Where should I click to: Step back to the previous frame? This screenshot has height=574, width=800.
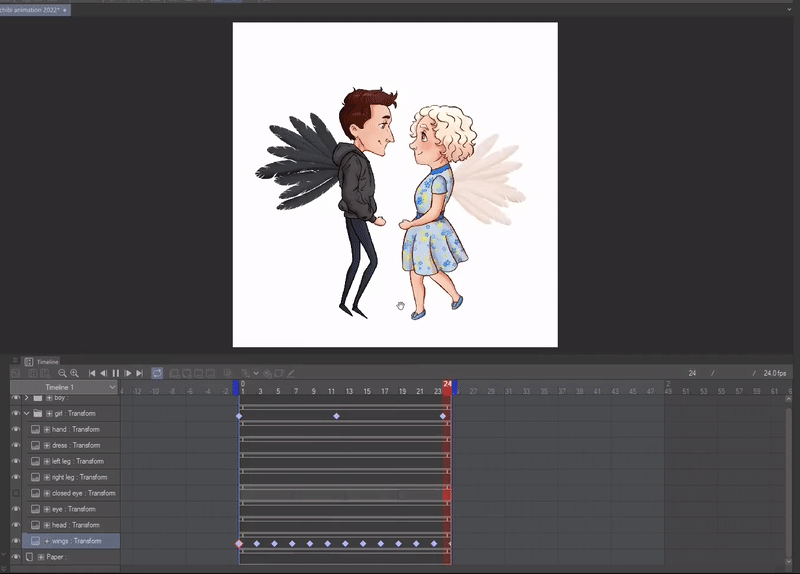pos(104,373)
